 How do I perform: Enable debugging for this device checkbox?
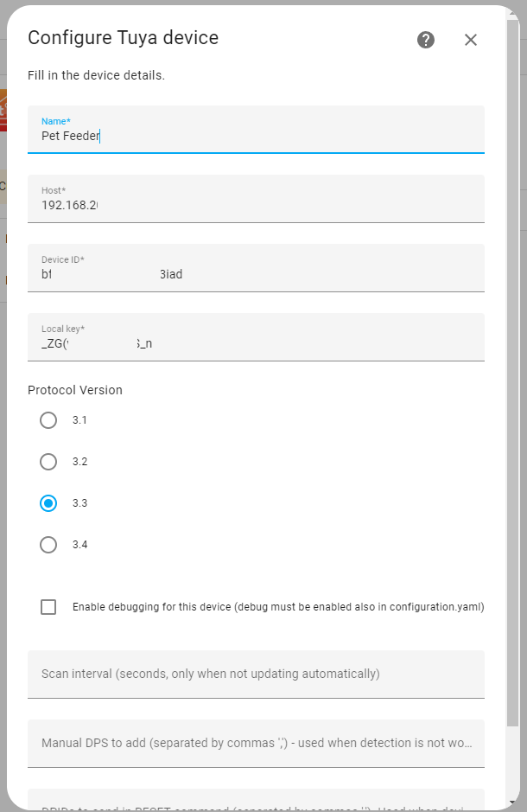(48, 607)
